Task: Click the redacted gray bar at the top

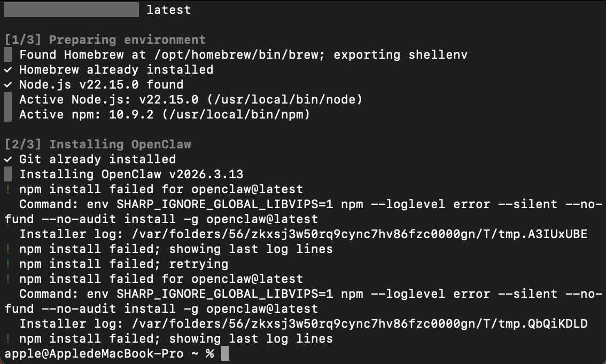Action: [71, 10]
